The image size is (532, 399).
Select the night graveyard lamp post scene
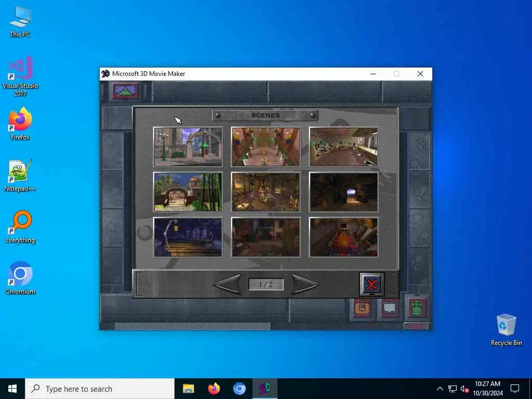[188, 237]
